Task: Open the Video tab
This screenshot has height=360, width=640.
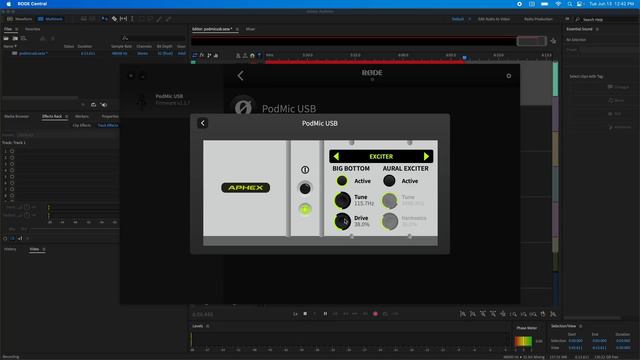Action: 34,249
